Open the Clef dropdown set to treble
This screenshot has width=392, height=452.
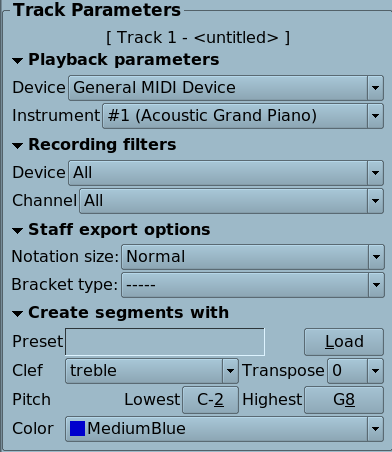(x=152, y=371)
